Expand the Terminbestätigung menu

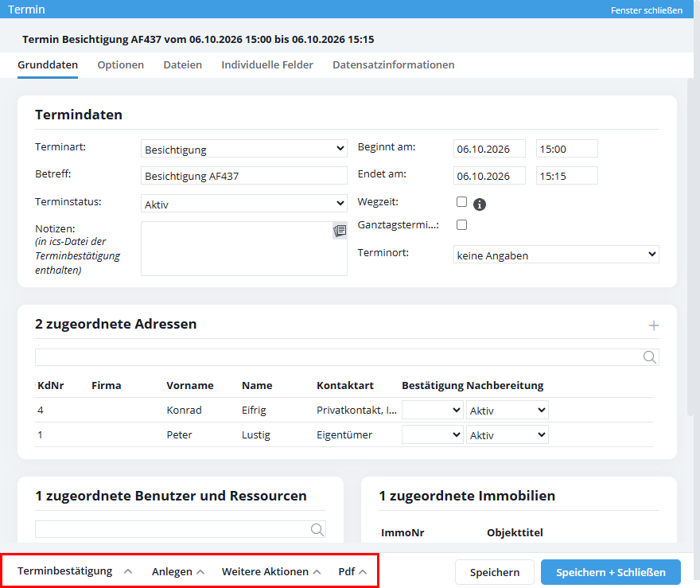75,571
